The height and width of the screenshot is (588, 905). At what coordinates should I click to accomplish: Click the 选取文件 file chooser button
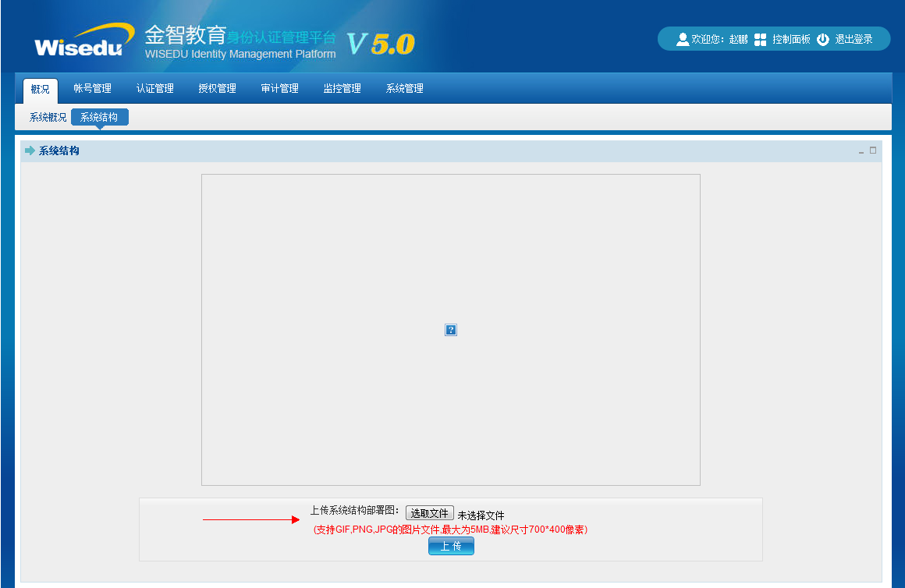429,513
